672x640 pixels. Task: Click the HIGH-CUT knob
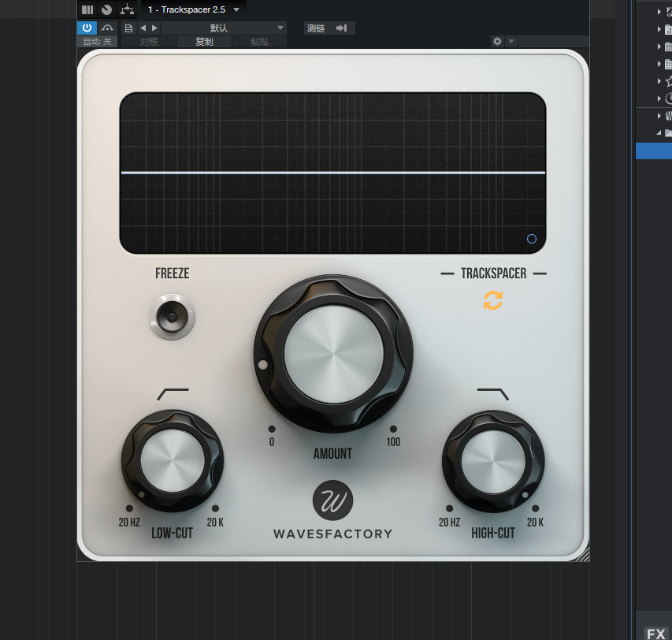point(493,461)
